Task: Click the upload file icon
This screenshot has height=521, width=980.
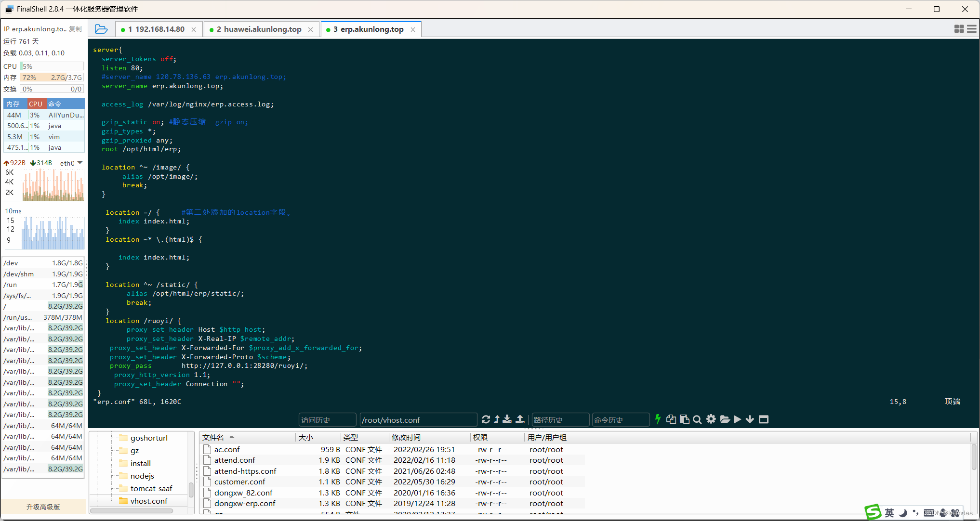Action: click(x=520, y=419)
